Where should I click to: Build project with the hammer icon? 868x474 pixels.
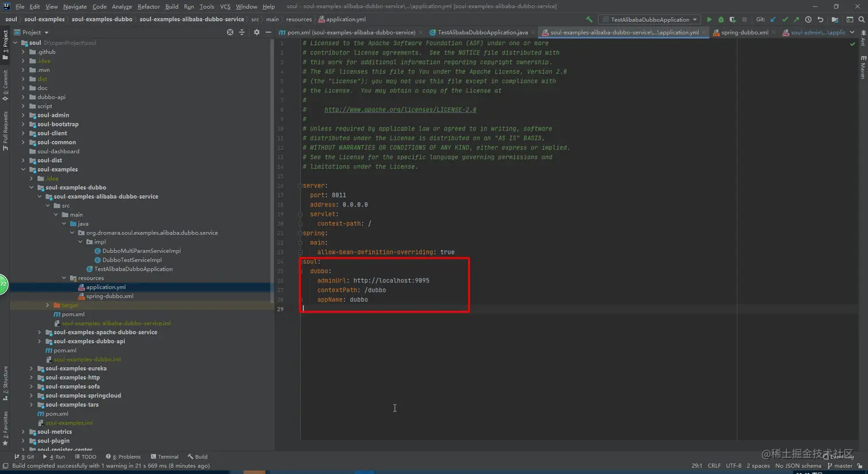pyautogui.click(x=588, y=20)
